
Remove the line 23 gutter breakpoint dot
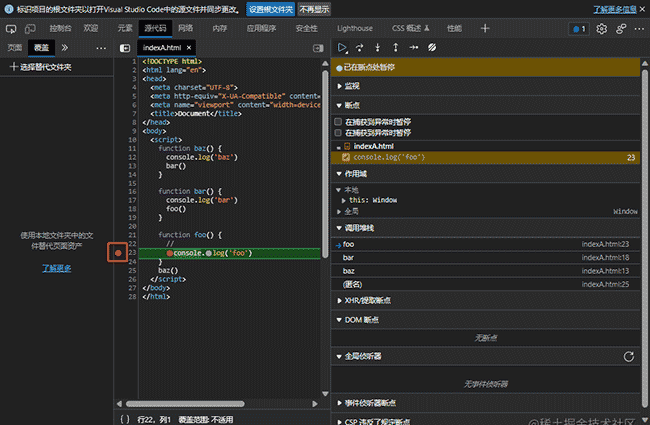click(x=118, y=253)
